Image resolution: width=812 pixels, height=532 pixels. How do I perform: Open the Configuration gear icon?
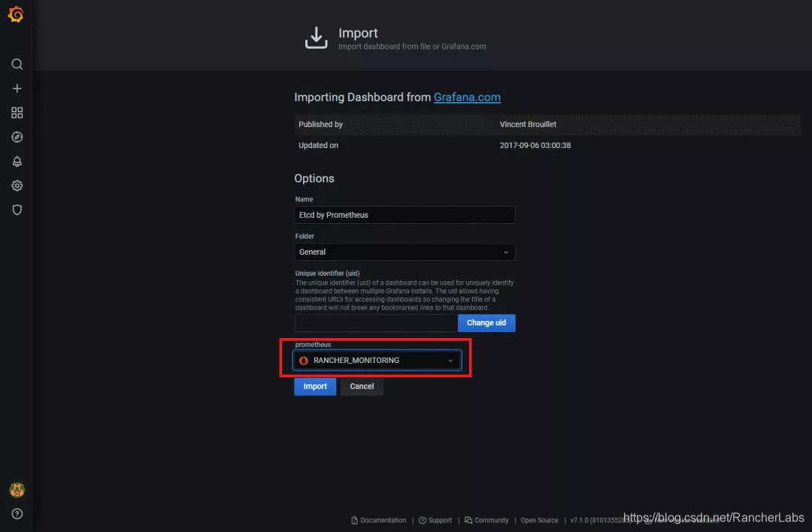click(x=17, y=186)
